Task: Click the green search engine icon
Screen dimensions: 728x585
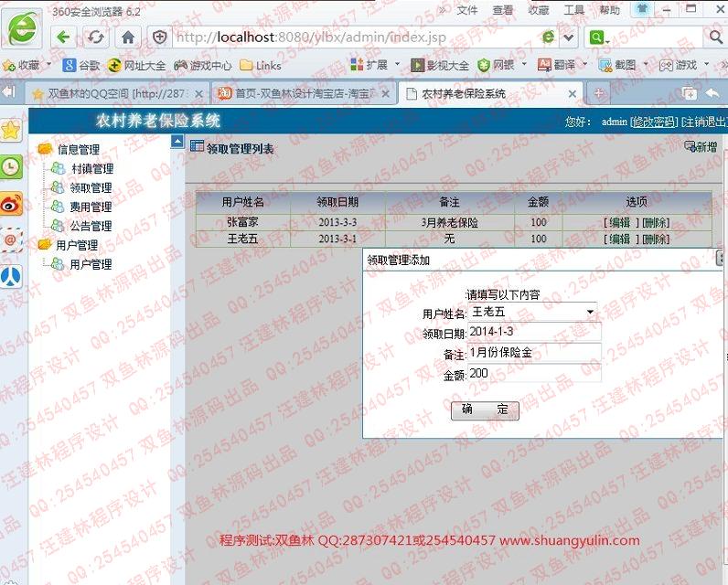Action: point(597,37)
